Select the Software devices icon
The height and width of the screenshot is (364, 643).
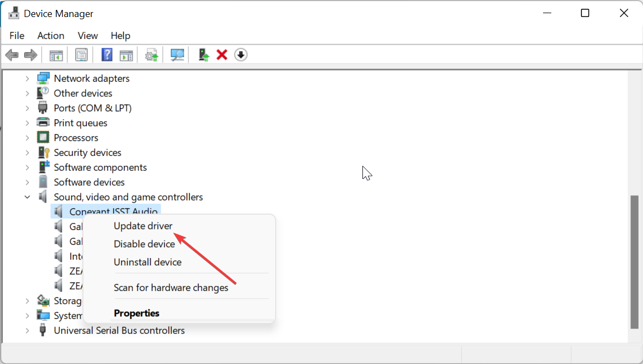pos(43,182)
